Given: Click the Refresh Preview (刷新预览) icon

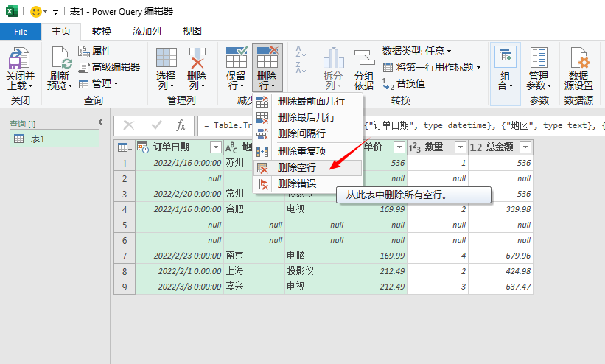Looking at the screenshot, I should pos(62,58).
